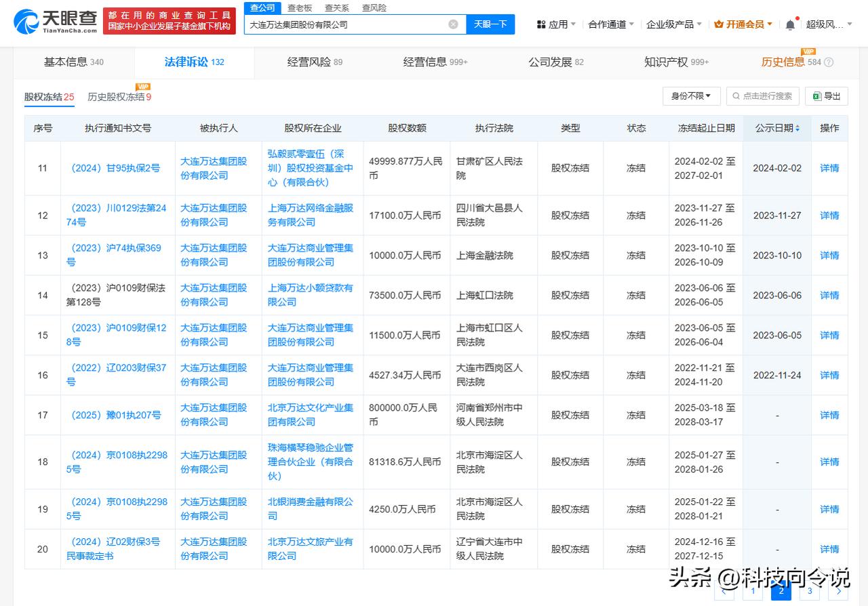This screenshot has height=606, width=868.
Task: Open 上海万达网络金融服务有限公司 company link
Action: coord(311,215)
